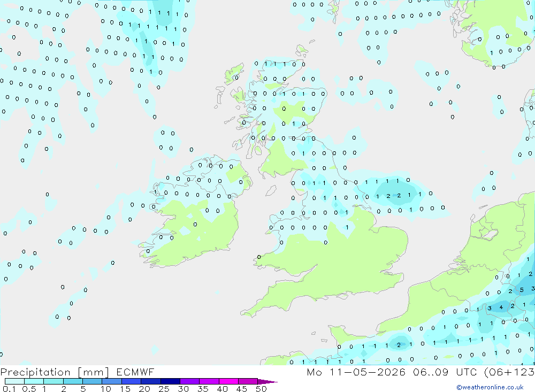Open the weatheronline.co.uk copyright link
Screen dimensions: 535x392
coord(490,387)
